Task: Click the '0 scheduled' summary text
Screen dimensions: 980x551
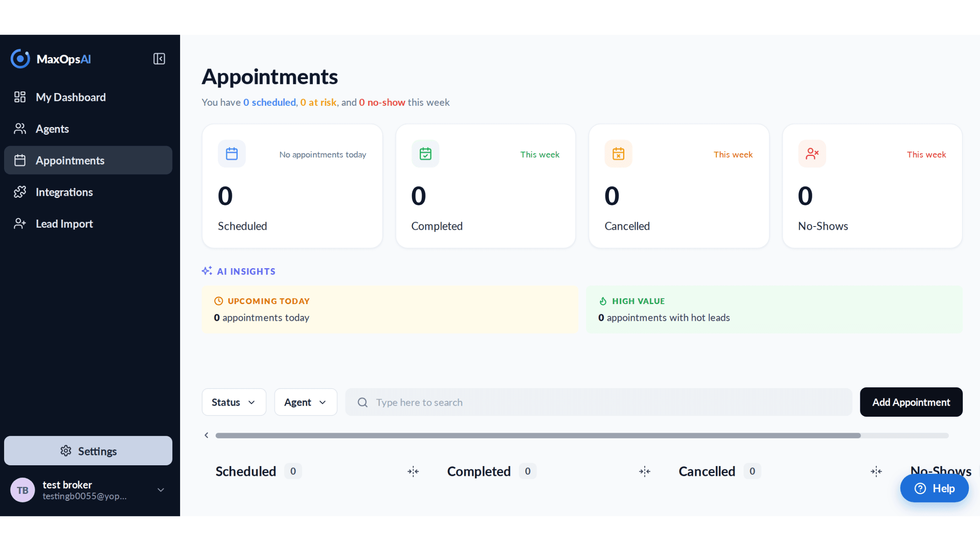Action: click(x=269, y=102)
